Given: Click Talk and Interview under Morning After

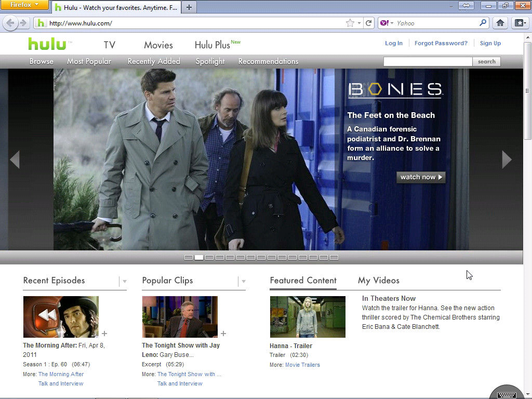Looking at the screenshot, I should (61, 383).
